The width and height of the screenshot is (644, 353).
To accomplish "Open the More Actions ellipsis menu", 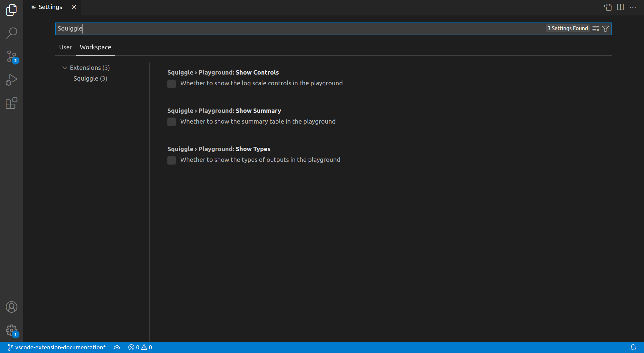I will click(633, 7).
